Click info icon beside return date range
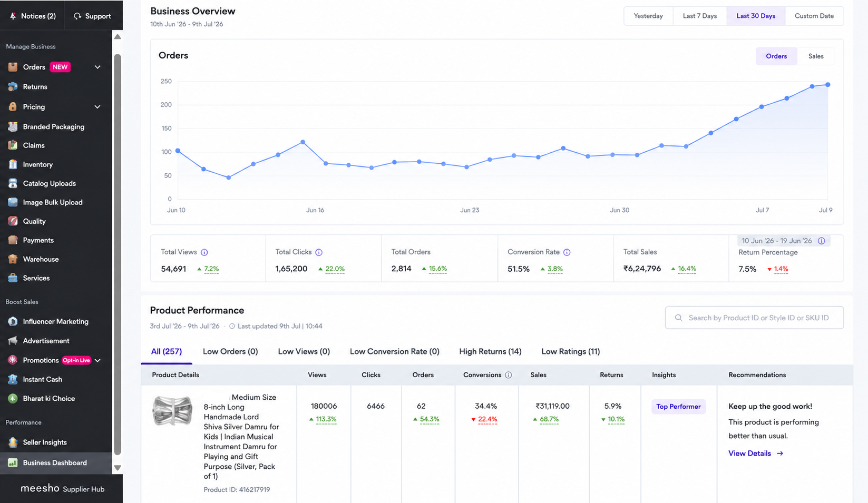 822,241
